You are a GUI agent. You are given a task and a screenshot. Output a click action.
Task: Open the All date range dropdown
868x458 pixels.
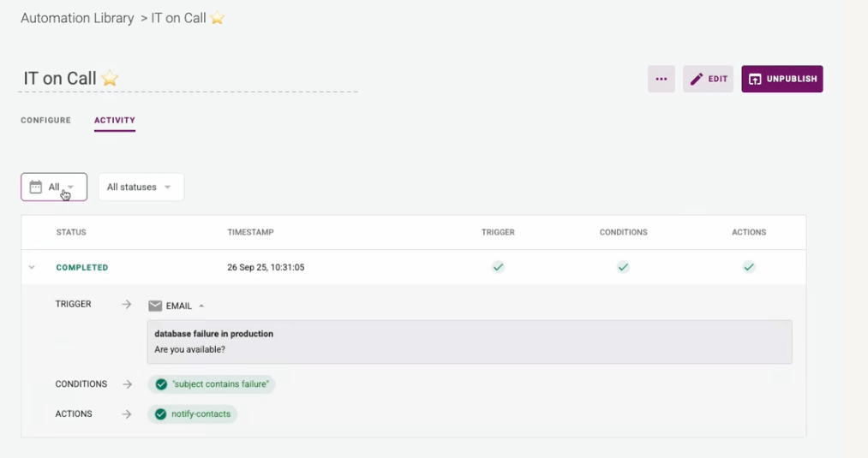pos(54,187)
